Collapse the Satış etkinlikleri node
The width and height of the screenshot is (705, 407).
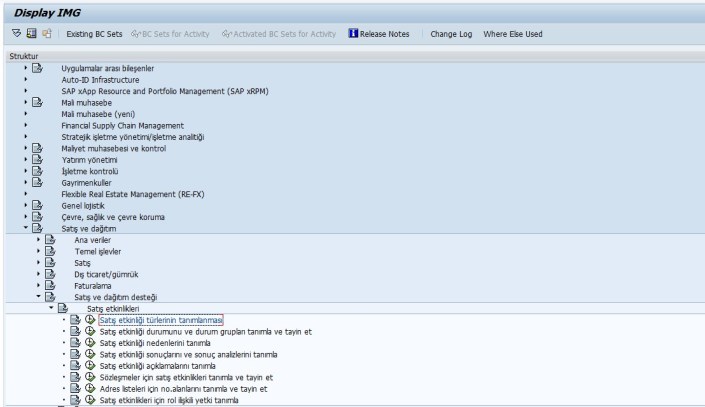coord(51,308)
